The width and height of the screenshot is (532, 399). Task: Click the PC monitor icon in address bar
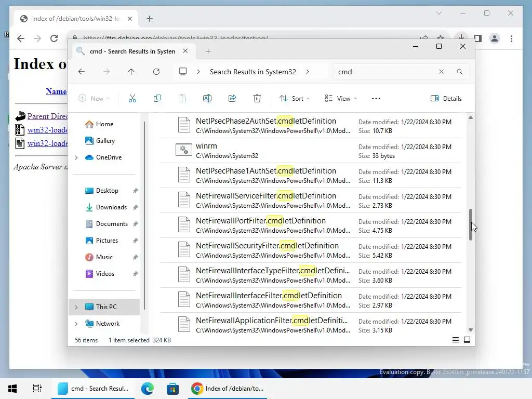click(x=183, y=72)
